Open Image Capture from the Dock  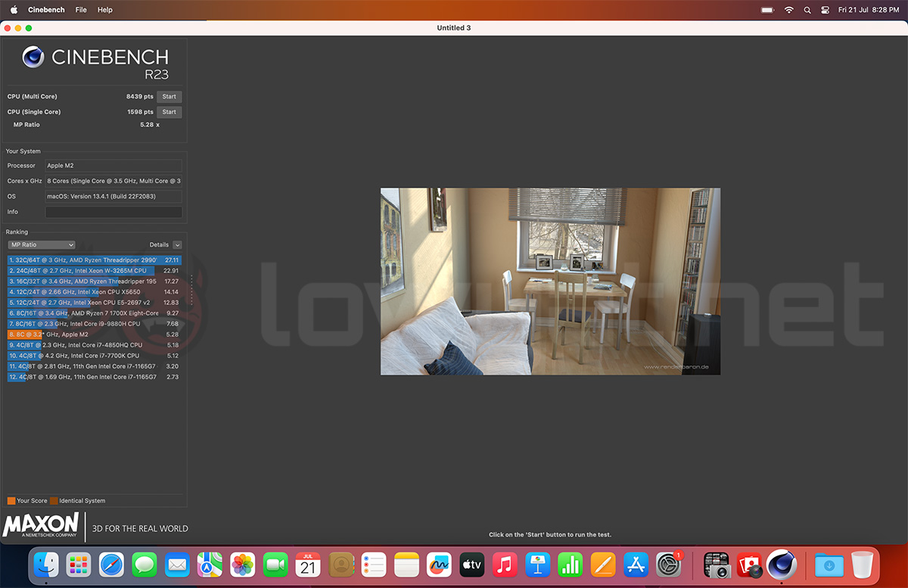[717, 565]
